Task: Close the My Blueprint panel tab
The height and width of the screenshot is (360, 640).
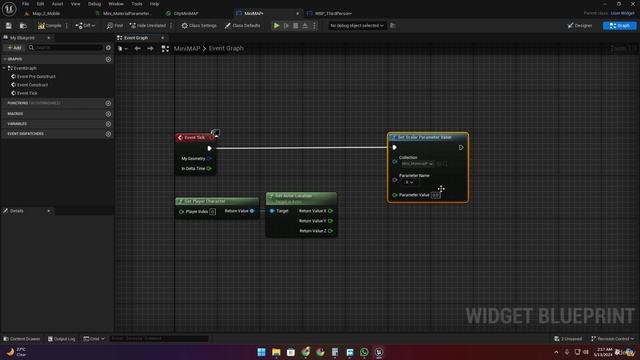Action: 49,38
